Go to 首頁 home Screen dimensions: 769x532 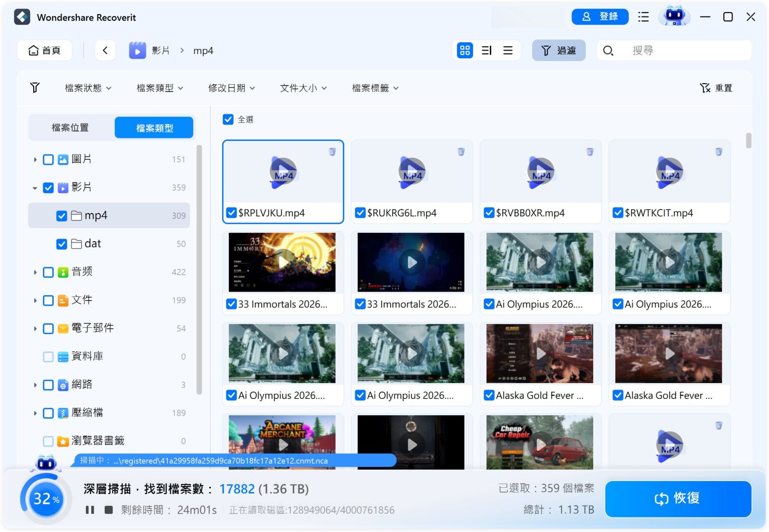[x=45, y=50]
